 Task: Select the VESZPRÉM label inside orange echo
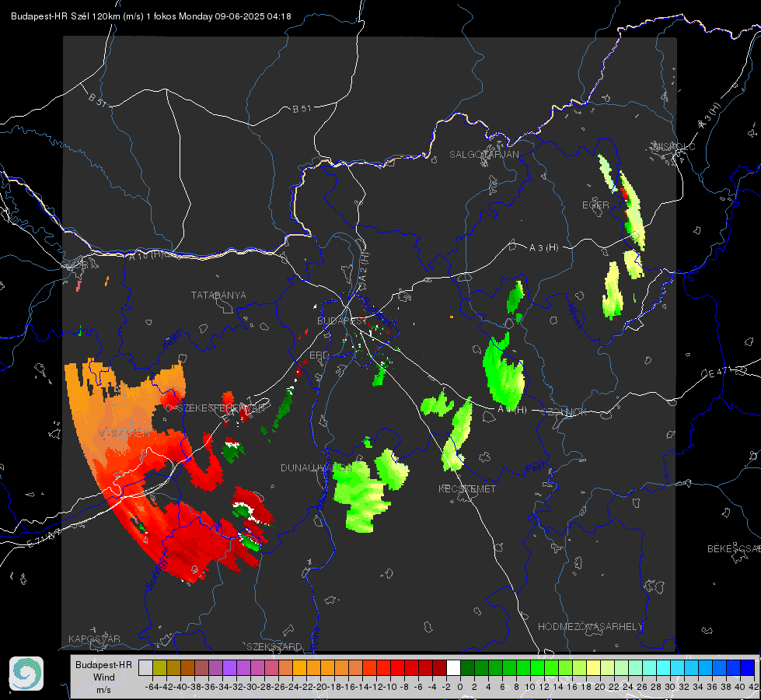pyautogui.click(x=124, y=433)
